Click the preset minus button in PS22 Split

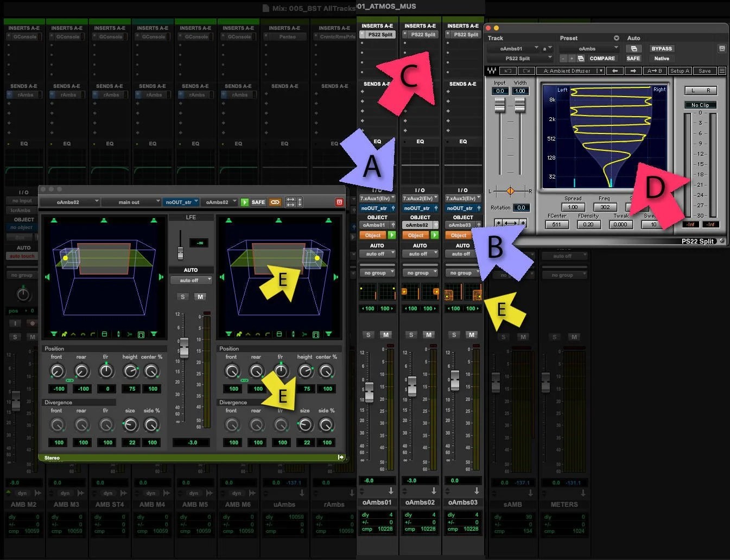(563, 58)
